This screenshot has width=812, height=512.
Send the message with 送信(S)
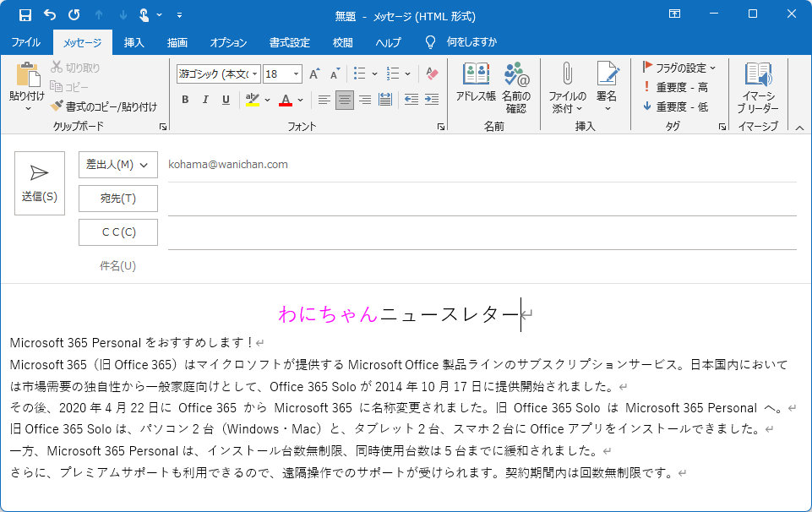click(40, 183)
